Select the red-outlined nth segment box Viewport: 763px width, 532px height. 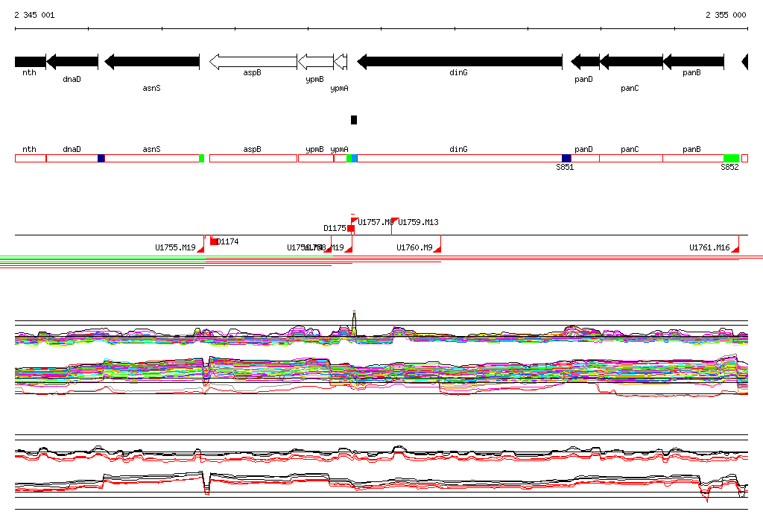30,158
